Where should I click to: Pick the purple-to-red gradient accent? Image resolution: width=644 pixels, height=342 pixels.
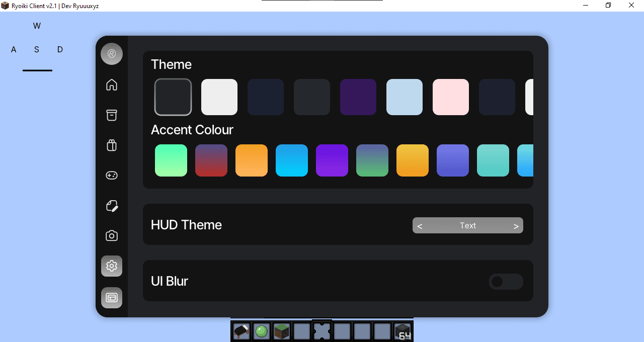211,160
